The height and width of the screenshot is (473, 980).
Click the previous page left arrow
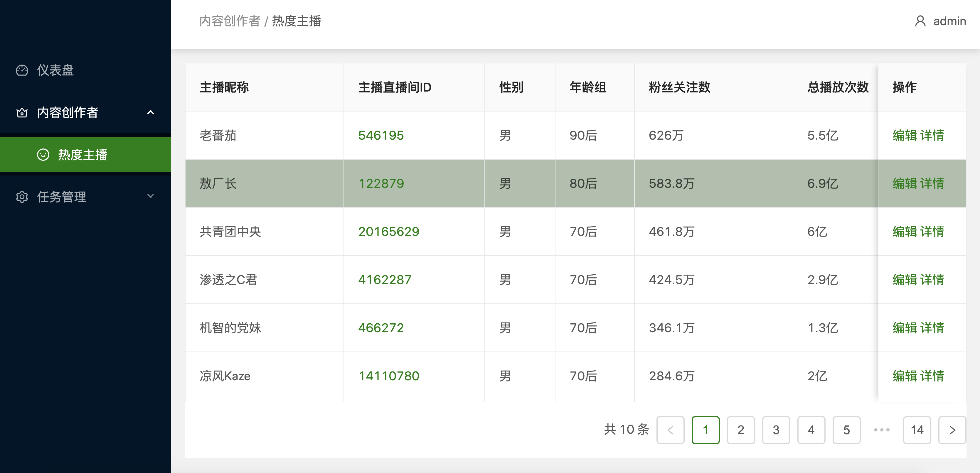670,430
